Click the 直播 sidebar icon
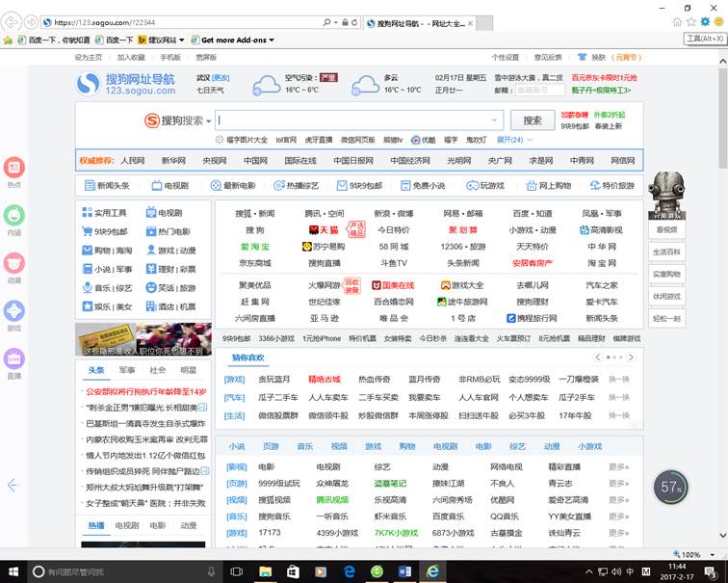 tap(13, 359)
